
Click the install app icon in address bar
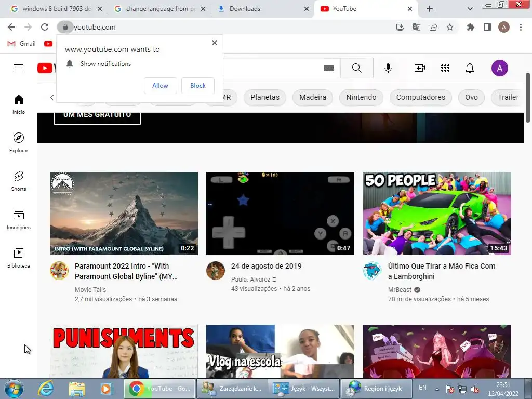400,27
